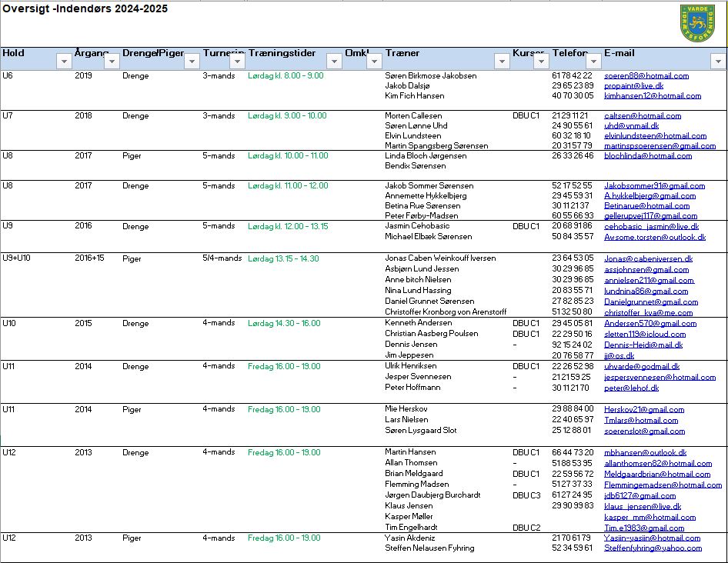Image resolution: width=728 pixels, height=563 pixels.
Task: Open email link caltsen@hotmail.com
Action: click(643, 116)
